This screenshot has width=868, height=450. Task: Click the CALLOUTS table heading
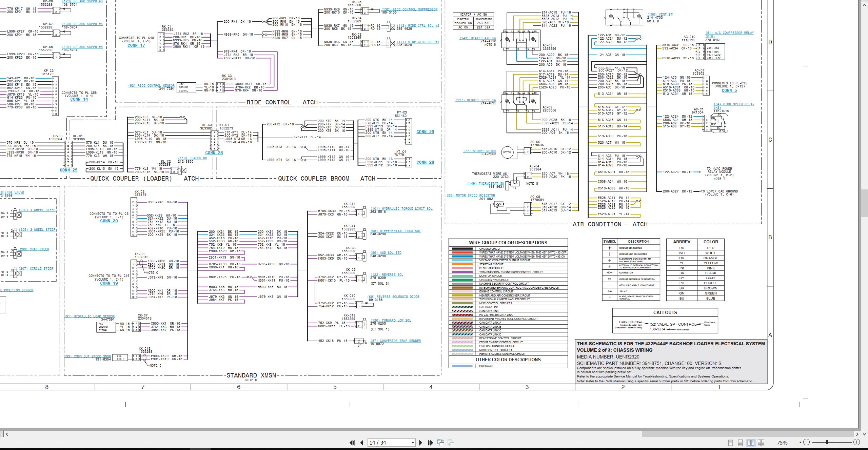click(x=665, y=312)
